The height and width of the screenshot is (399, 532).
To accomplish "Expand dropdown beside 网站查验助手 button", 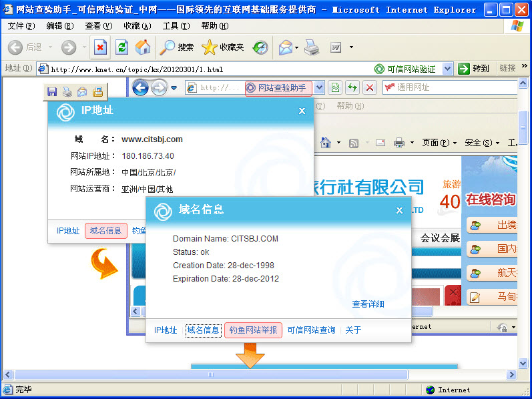I will click(x=319, y=88).
